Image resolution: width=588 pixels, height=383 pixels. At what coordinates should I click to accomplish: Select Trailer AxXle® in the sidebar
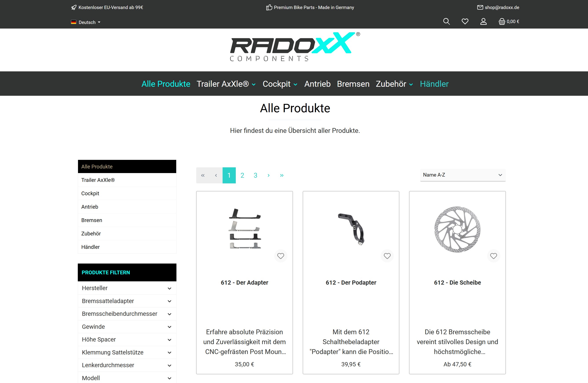coord(98,180)
